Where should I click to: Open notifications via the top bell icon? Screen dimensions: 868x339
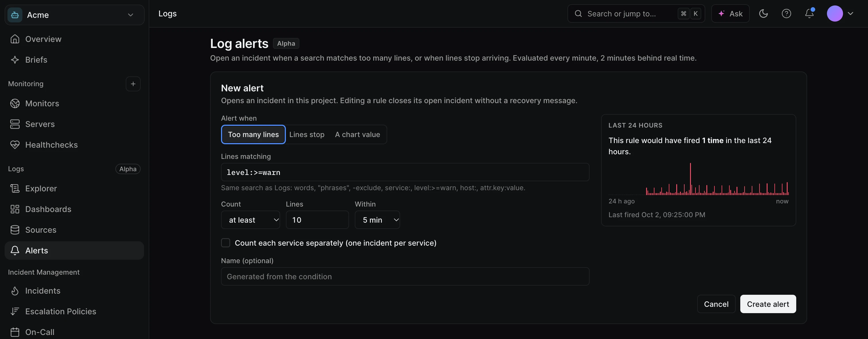coord(809,14)
